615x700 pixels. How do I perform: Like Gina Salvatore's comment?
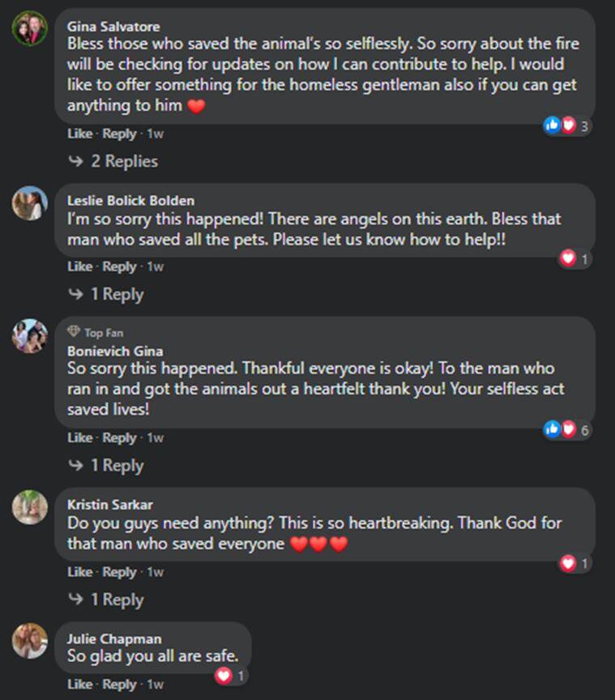click(x=79, y=134)
